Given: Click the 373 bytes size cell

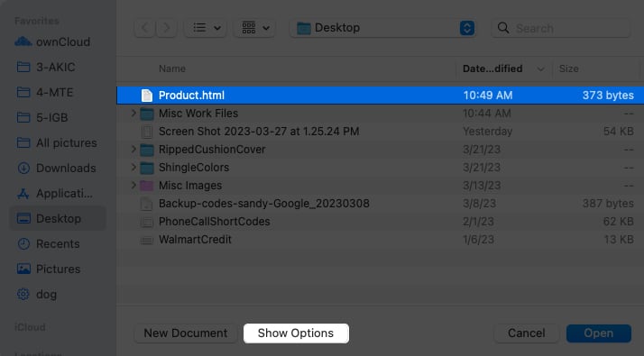Looking at the screenshot, I should (608, 96).
